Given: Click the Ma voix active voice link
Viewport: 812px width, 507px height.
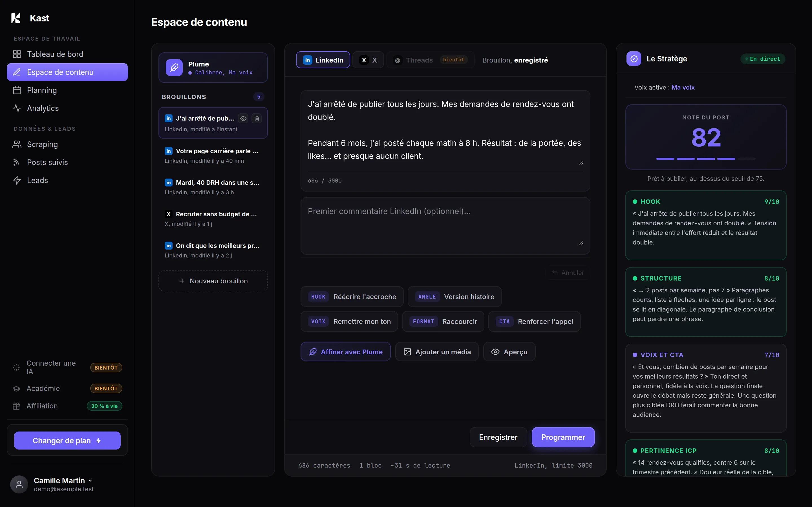Looking at the screenshot, I should pos(683,87).
